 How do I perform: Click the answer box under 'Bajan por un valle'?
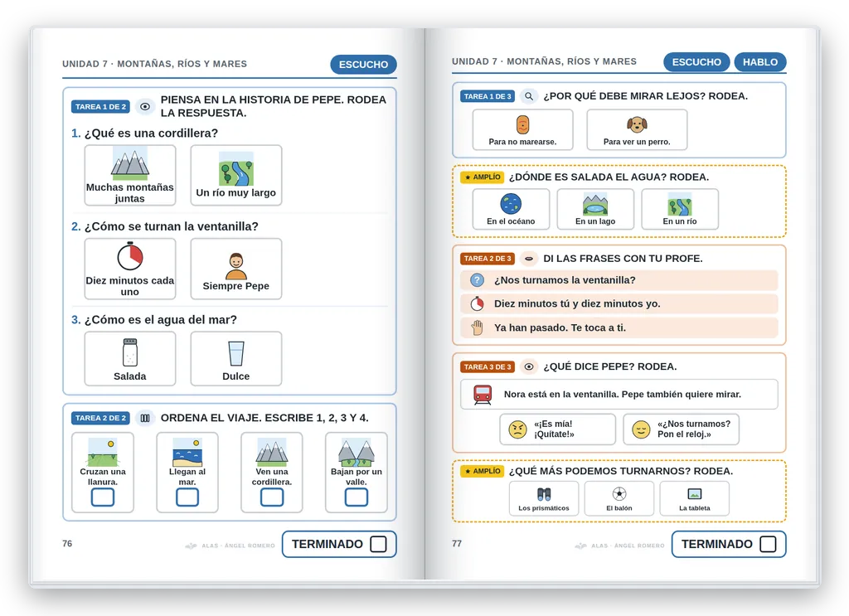[x=357, y=497]
